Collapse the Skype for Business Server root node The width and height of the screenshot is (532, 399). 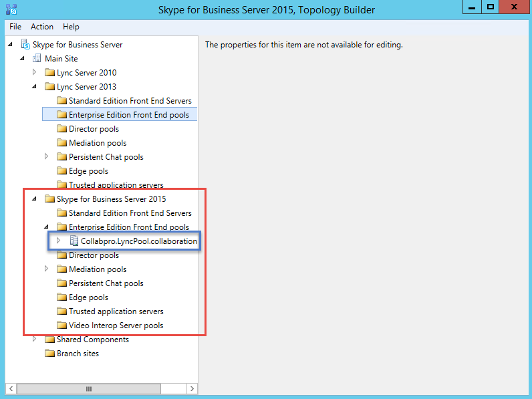click(11, 44)
